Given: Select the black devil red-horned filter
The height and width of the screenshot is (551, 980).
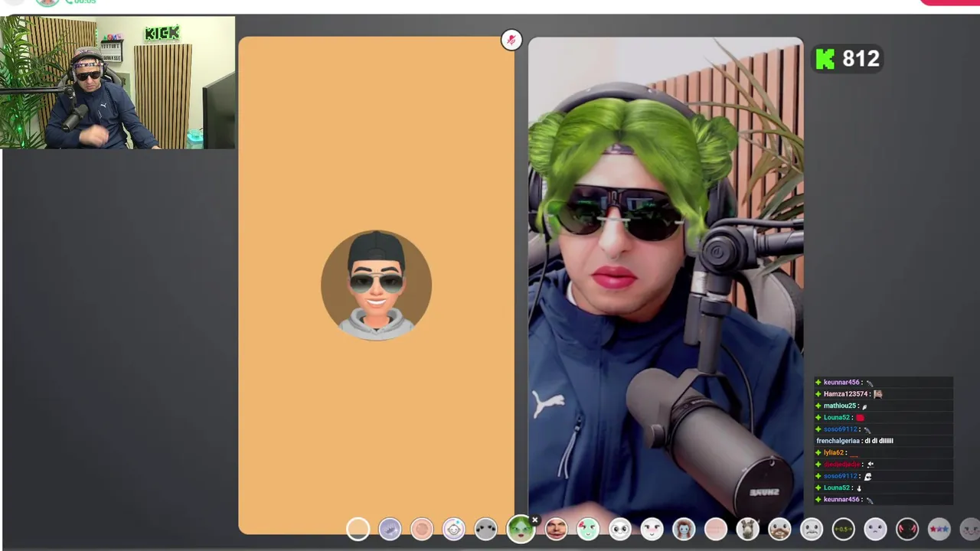Looking at the screenshot, I should click(907, 529).
